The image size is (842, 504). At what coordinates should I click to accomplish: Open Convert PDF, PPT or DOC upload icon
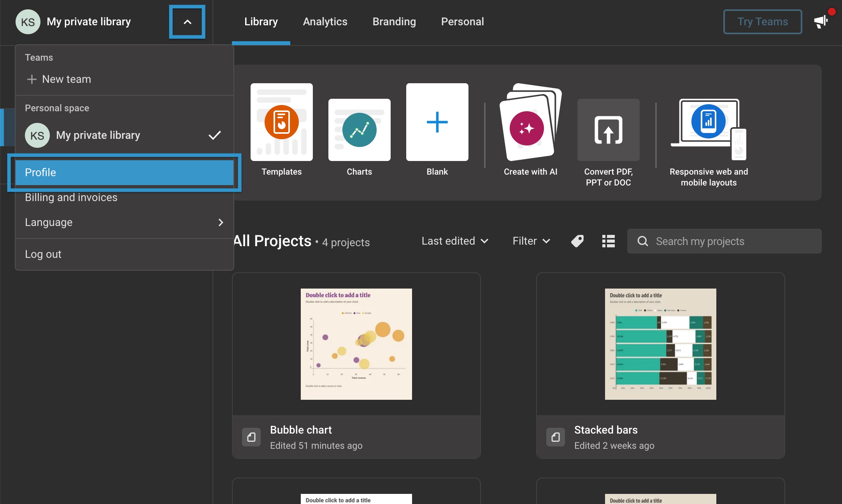(608, 130)
